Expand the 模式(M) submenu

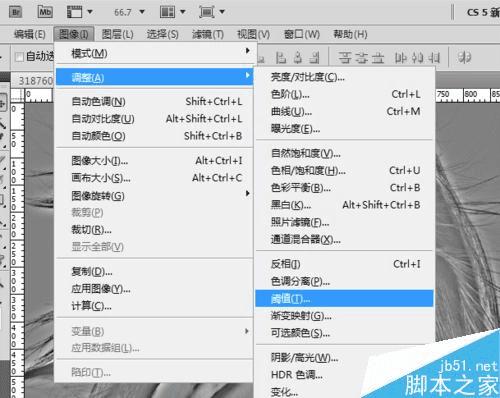(x=154, y=53)
